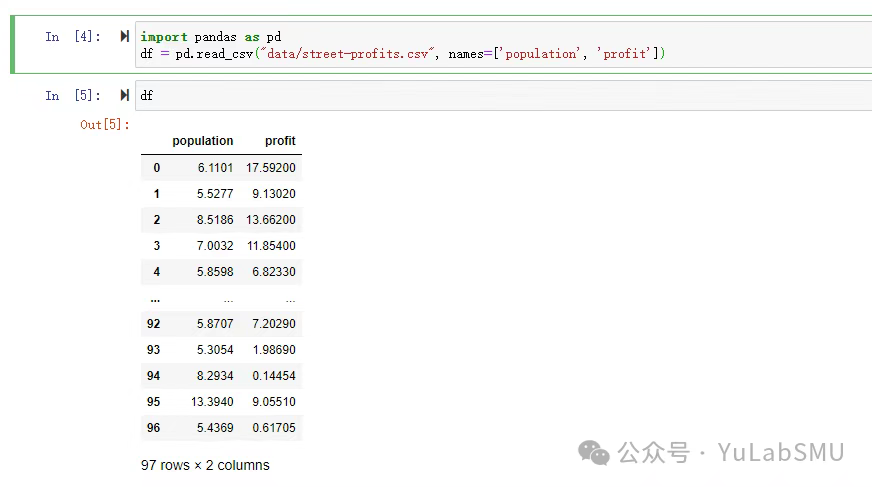Click the YuLabSMU watermark text
Viewport: 872px width, 487px height.
(x=781, y=453)
